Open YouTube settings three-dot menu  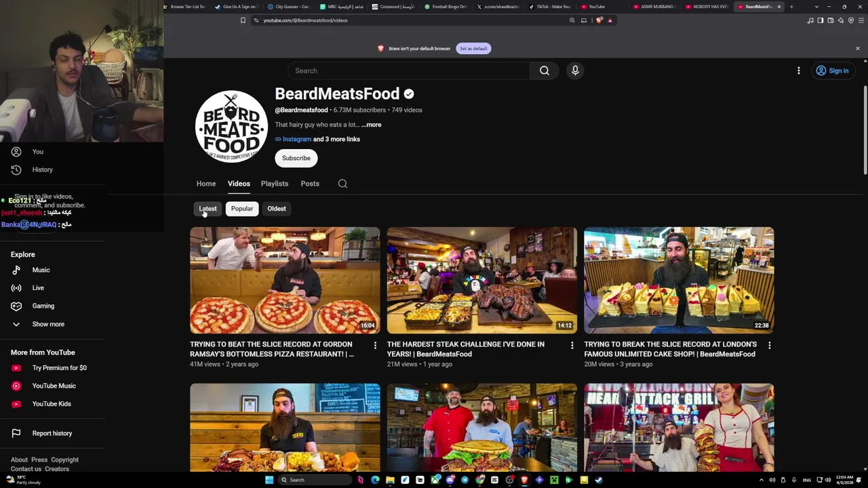point(799,70)
